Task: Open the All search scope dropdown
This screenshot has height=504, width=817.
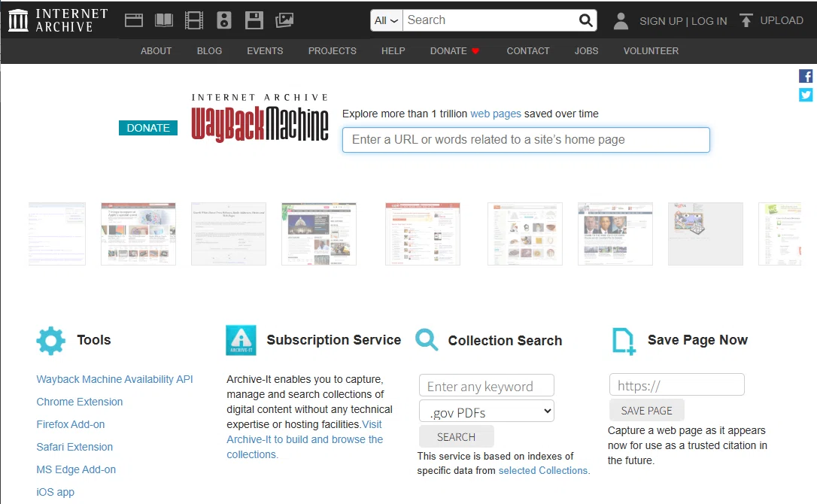Action: tap(387, 20)
